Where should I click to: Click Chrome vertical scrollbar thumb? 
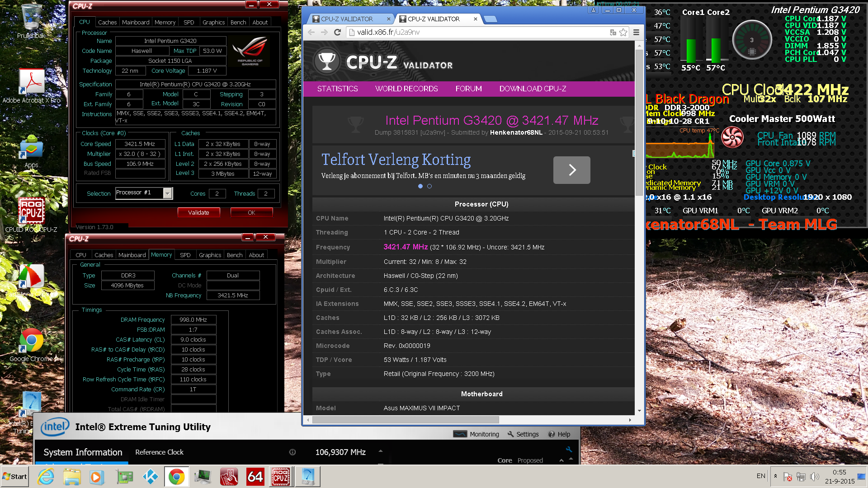point(639,122)
